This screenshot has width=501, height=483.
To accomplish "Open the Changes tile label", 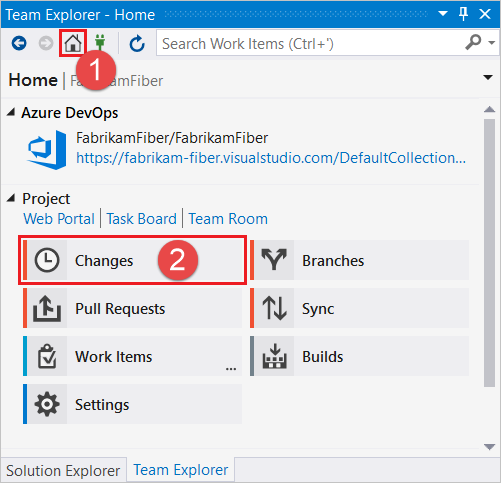I will (104, 261).
